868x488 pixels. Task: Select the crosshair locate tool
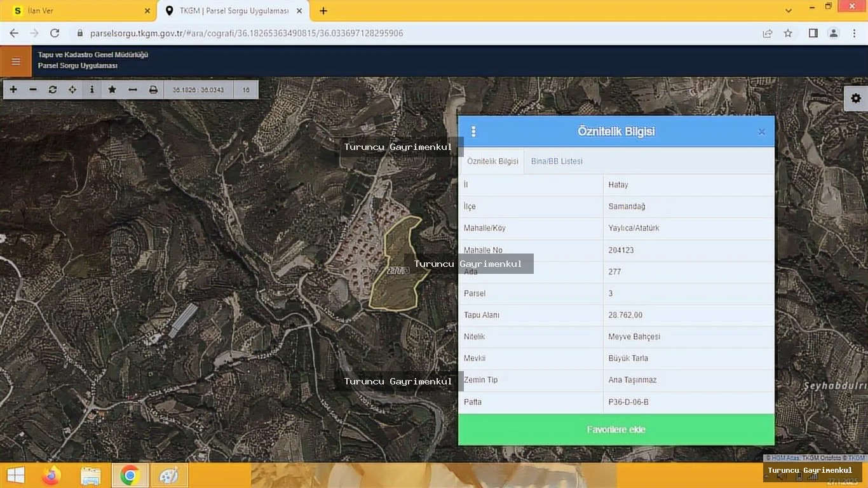72,90
